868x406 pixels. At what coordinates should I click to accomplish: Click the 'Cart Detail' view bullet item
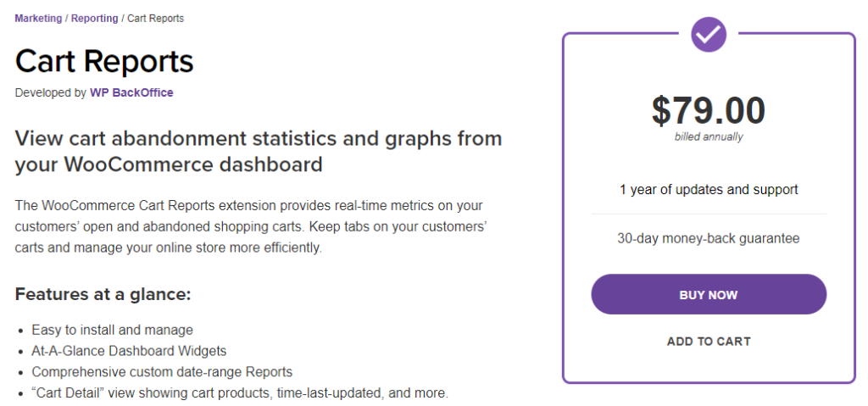tap(240, 392)
